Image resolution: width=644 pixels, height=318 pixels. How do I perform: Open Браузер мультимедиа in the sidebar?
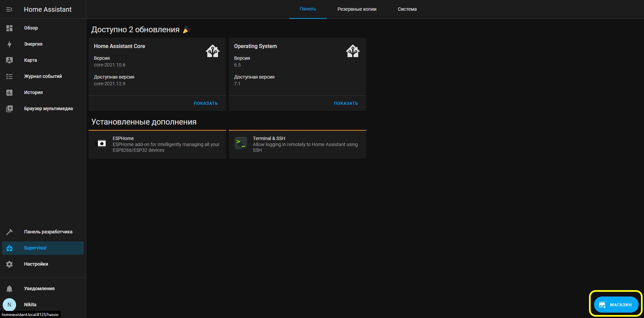coord(43,109)
